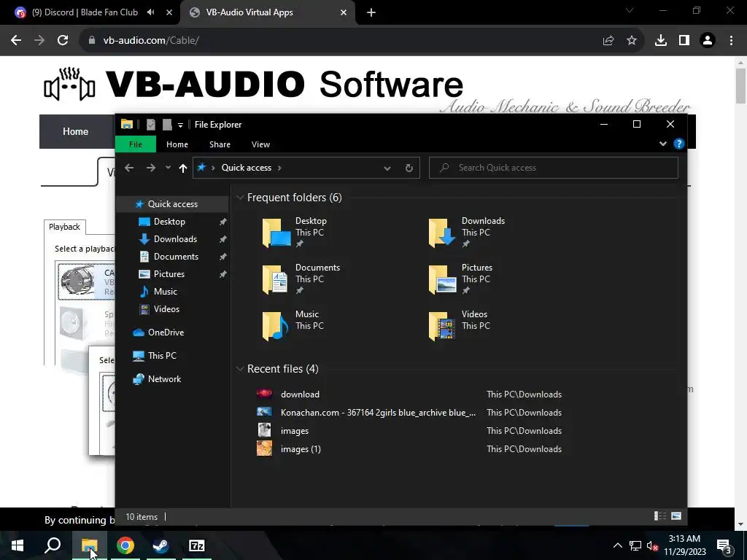This screenshot has width=747, height=560.
Task: Select Videos in the navigation pane
Action: (167, 309)
